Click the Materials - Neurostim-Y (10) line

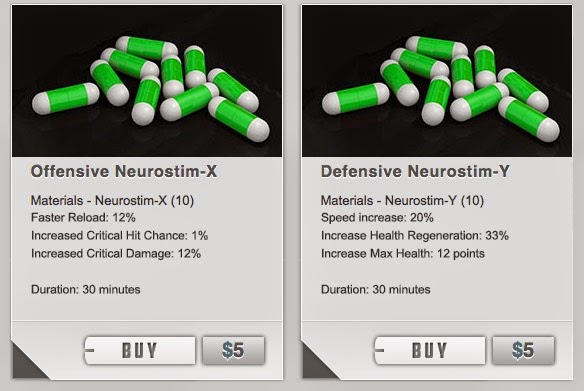(402, 201)
